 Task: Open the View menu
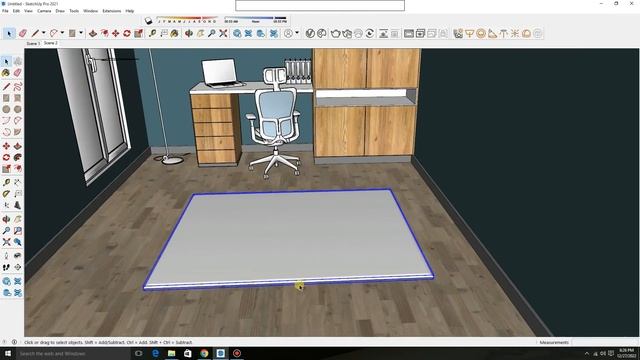[28, 11]
